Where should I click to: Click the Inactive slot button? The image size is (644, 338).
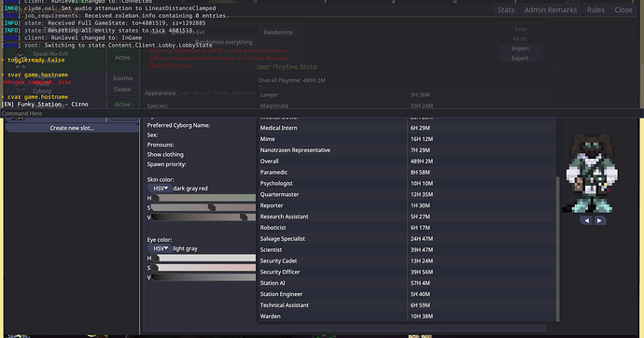(x=122, y=78)
